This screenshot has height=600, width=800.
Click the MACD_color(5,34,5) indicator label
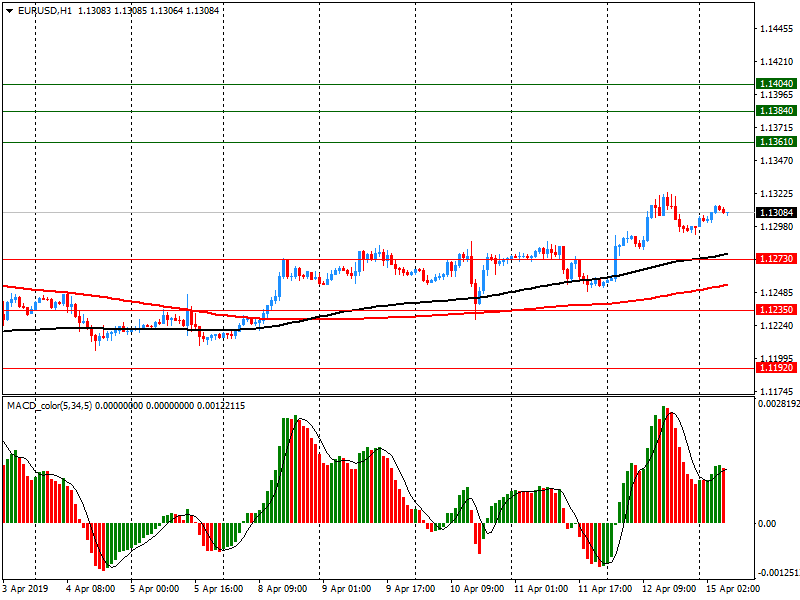[x=49, y=405]
